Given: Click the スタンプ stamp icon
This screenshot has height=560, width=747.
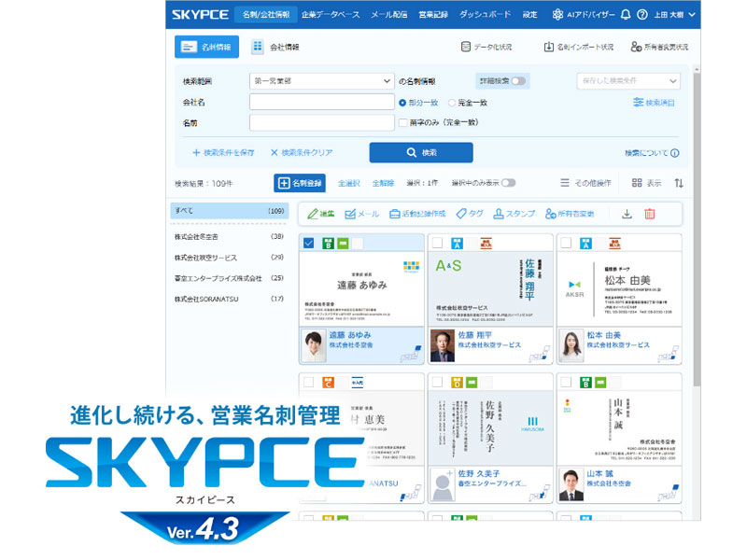Looking at the screenshot, I should pos(499,214).
